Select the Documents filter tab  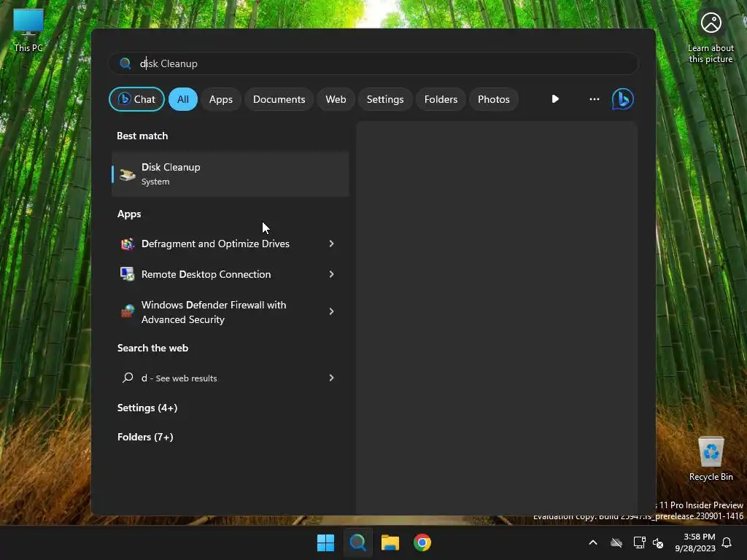pos(279,99)
